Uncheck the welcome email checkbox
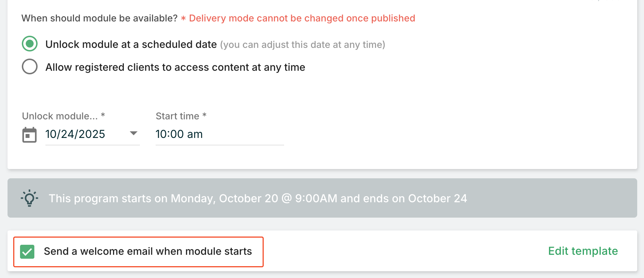Viewport: 644px width, 278px height. (27, 252)
